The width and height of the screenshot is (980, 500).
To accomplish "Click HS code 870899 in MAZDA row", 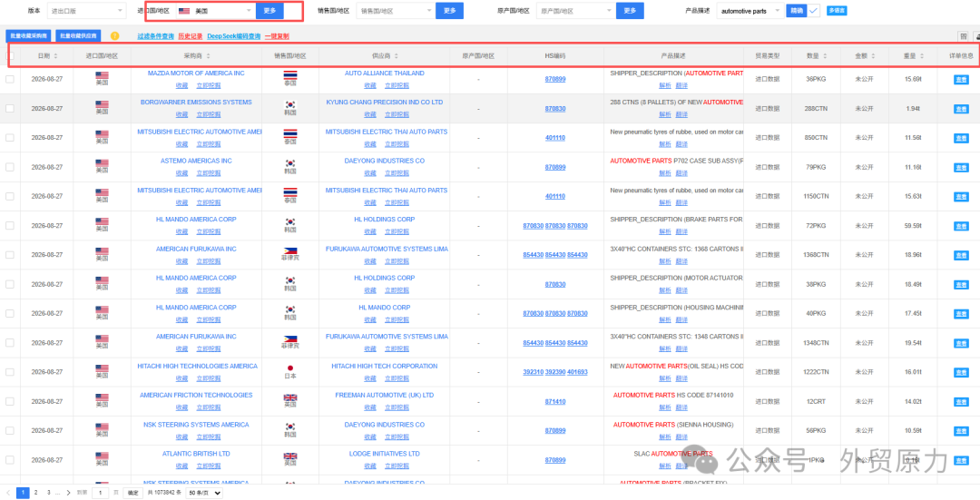I will click(x=555, y=79).
